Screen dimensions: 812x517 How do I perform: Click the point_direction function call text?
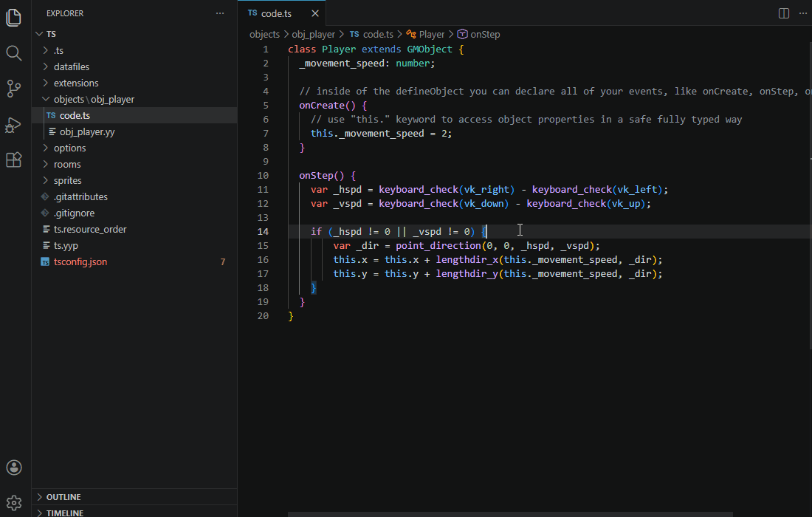click(x=438, y=245)
